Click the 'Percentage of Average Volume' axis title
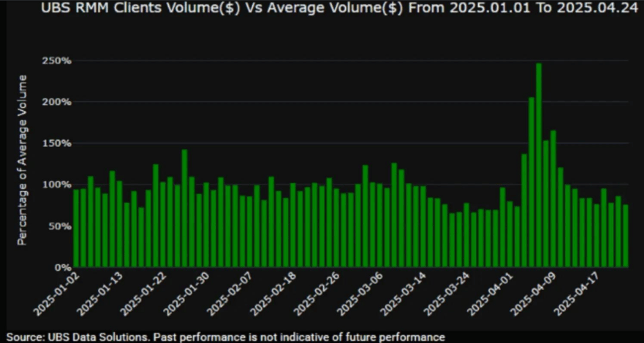 [x=22, y=160]
